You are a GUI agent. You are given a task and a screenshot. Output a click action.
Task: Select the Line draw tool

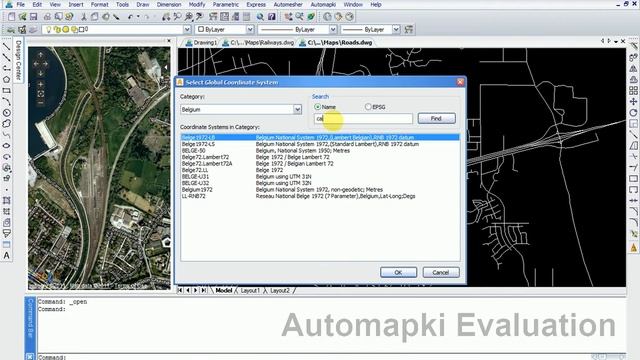tap(7, 47)
